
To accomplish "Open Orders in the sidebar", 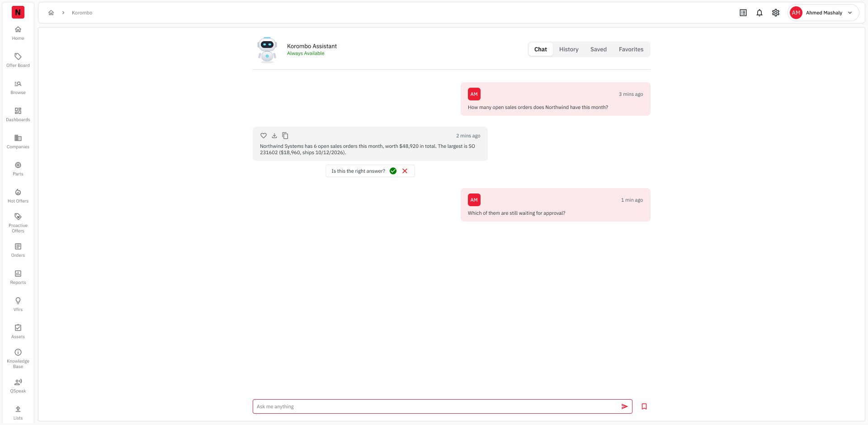I will [x=18, y=250].
